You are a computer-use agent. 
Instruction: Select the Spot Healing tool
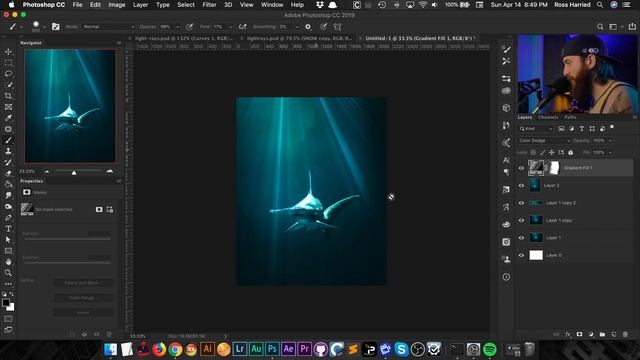coord(8,129)
